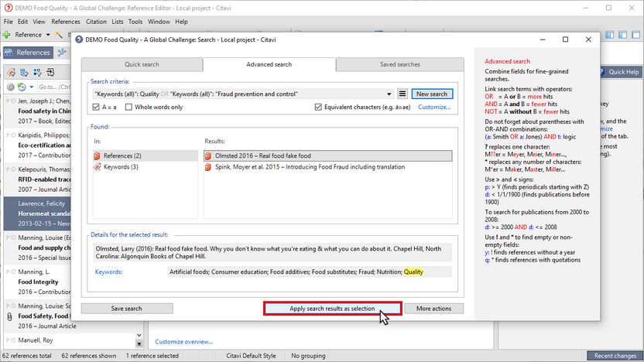644x362 pixels.
Task: Toggle the circle marker beside Manning, L. reference
Action: click(x=14, y=271)
